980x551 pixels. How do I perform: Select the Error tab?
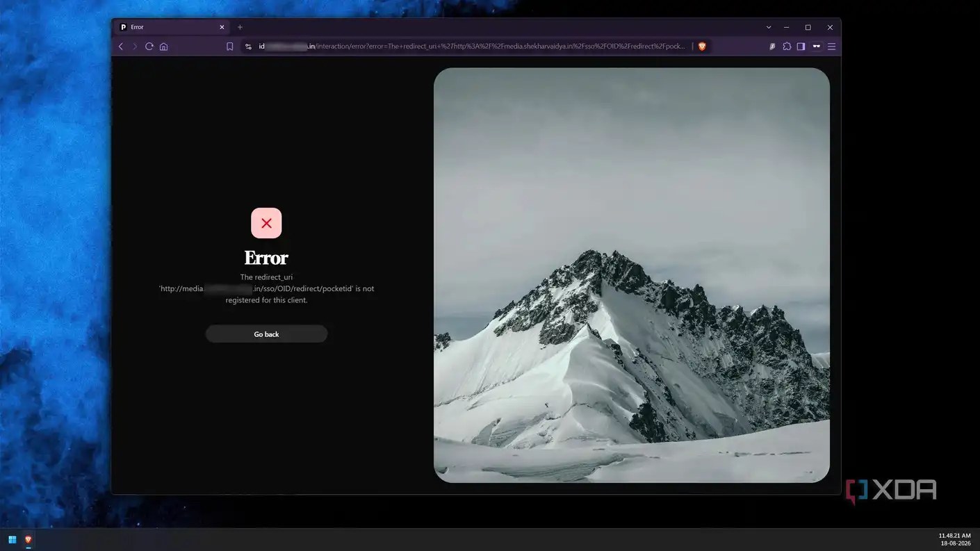pyautogui.click(x=172, y=27)
